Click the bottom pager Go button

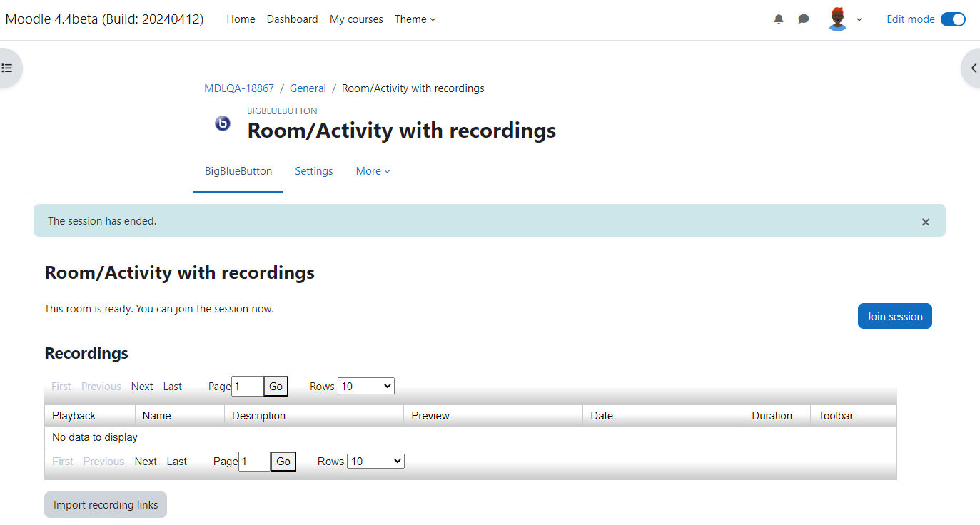[x=283, y=462]
